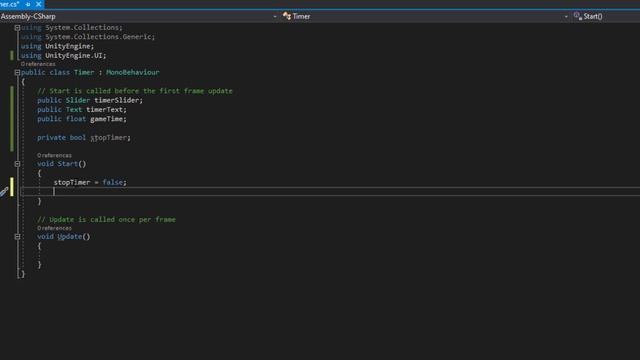The image size is (640, 360).
Task: Click on 'using System.Collections.Generic;' line
Action: point(88,37)
